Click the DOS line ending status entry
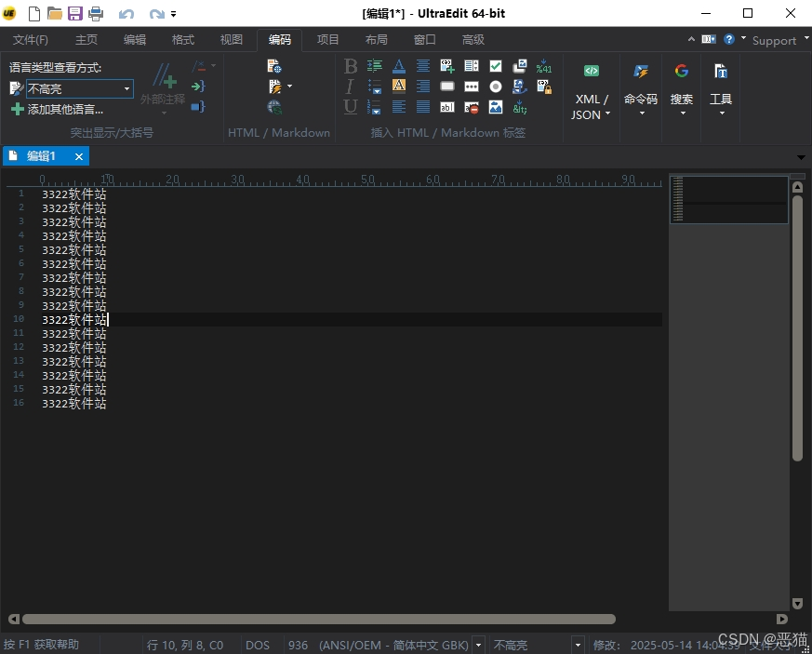Image resolution: width=812 pixels, height=654 pixels. [x=258, y=646]
